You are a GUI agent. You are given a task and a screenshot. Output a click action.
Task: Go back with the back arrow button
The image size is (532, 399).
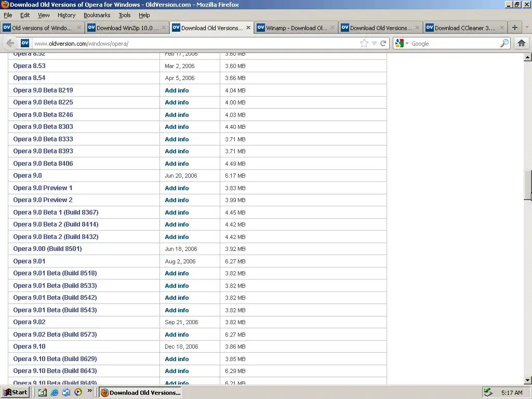10,44
